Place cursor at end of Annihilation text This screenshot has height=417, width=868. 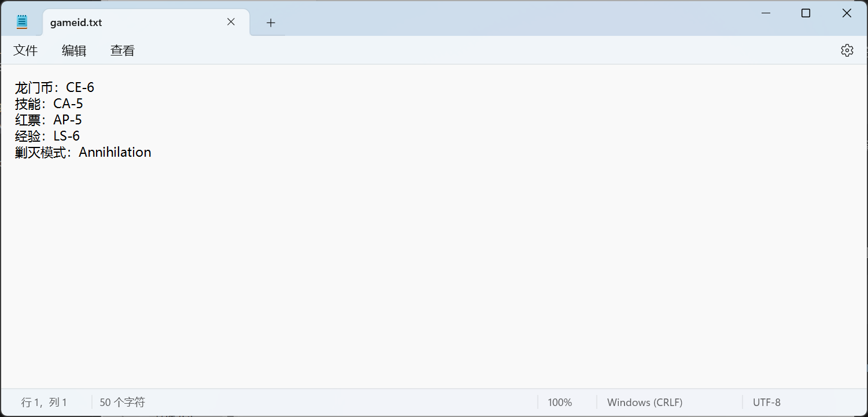[152, 153]
